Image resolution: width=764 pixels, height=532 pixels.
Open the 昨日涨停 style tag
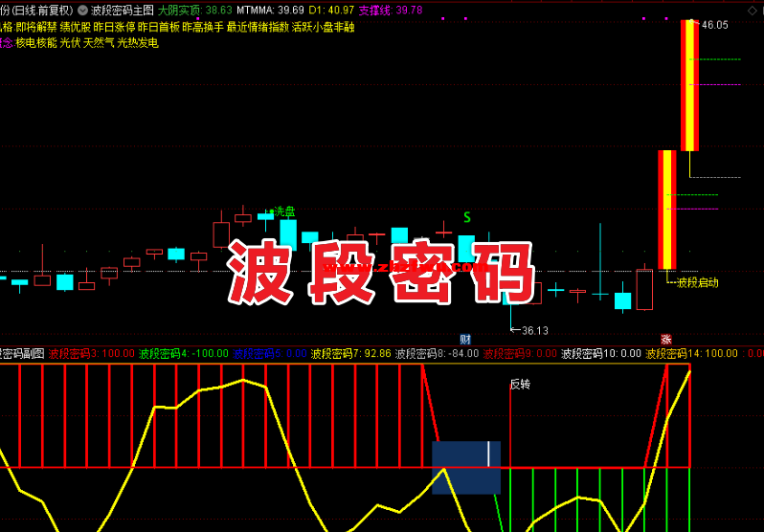point(114,28)
